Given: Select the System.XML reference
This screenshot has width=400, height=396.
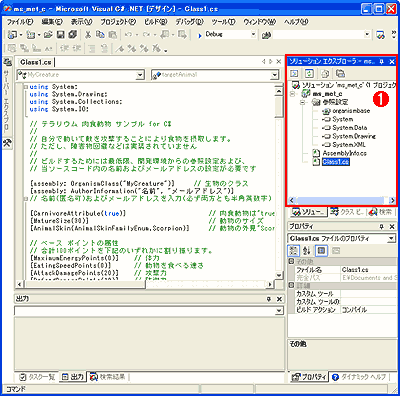Looking at the screenshot, I should (344, 145).
